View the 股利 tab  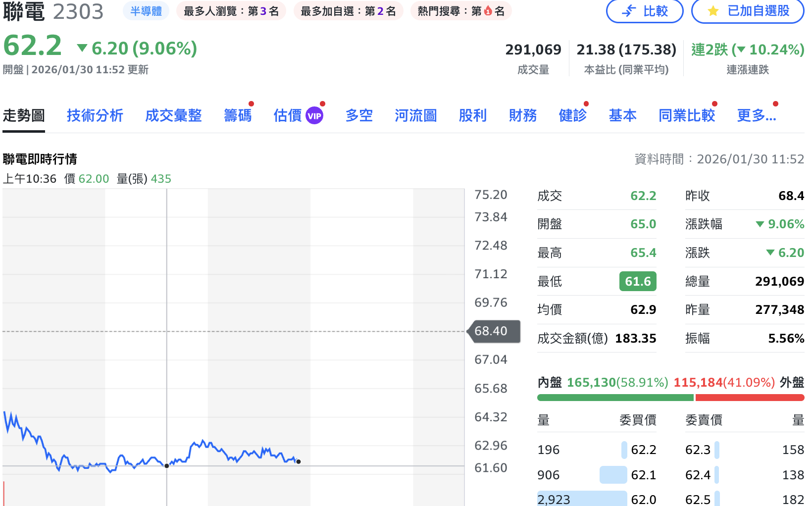(x=473, y=115)
